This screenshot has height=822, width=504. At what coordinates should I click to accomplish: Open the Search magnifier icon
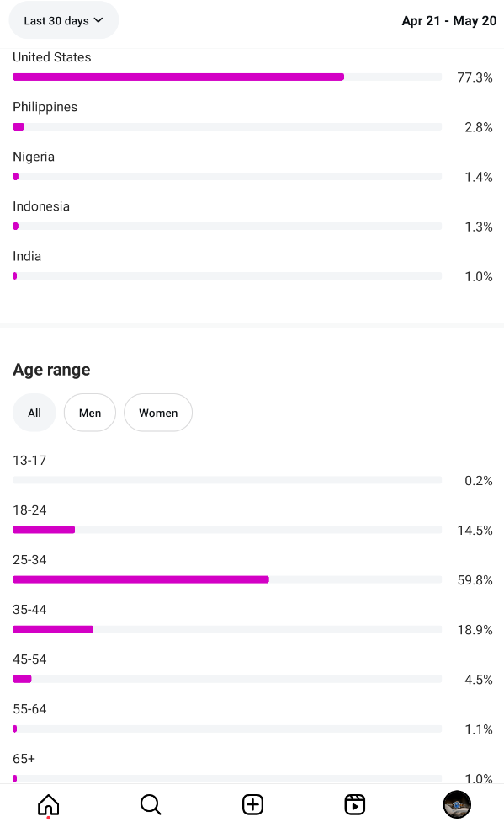[x=151, y=804]
